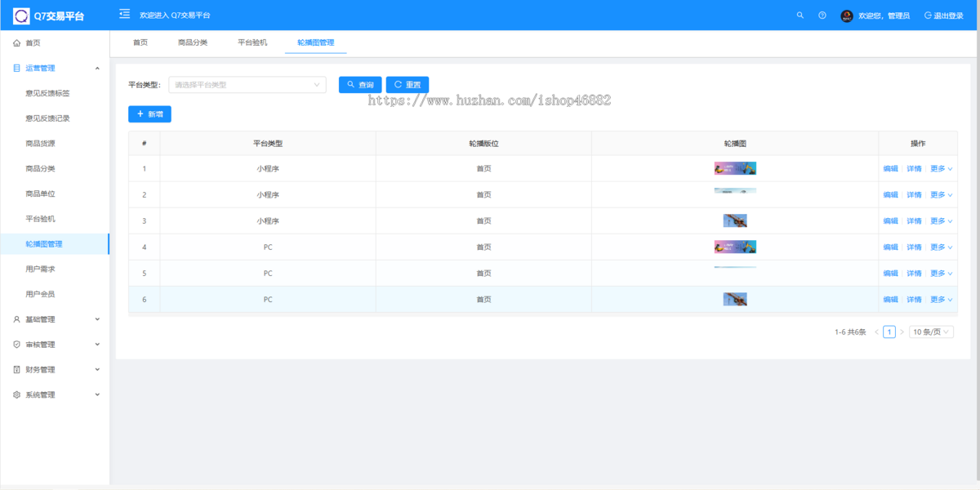
Task: Go to next page arrow in pagination
Action: (902, 332)
